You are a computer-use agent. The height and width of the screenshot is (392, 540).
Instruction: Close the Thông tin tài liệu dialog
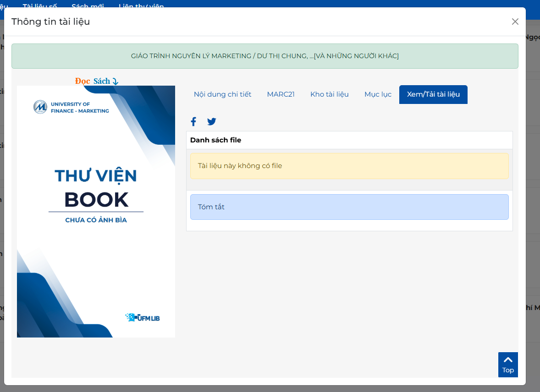pos(515,22)
